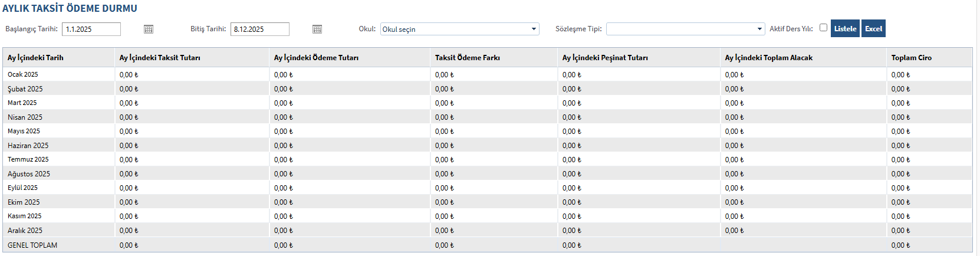Click the Ay İçindeki Ödeme Tutarı header
The width and height of the screenshot is (980, 256).
click(316, 58)
